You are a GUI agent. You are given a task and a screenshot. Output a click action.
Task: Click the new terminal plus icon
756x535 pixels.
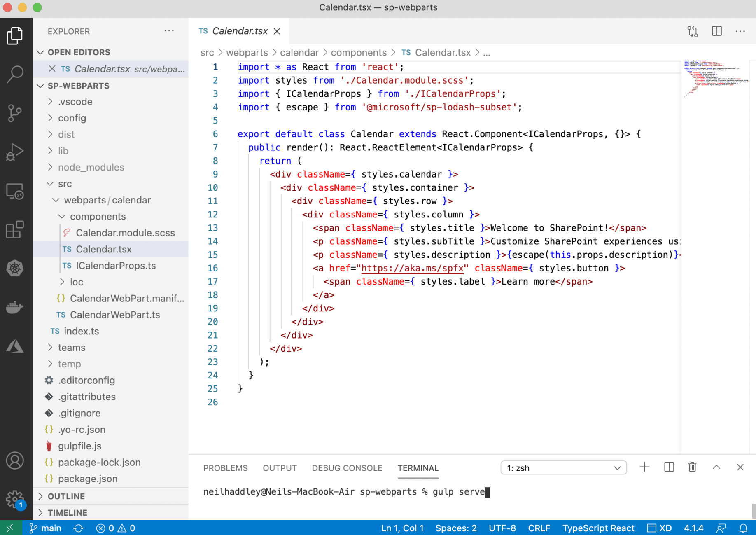[x=644, y=467]
